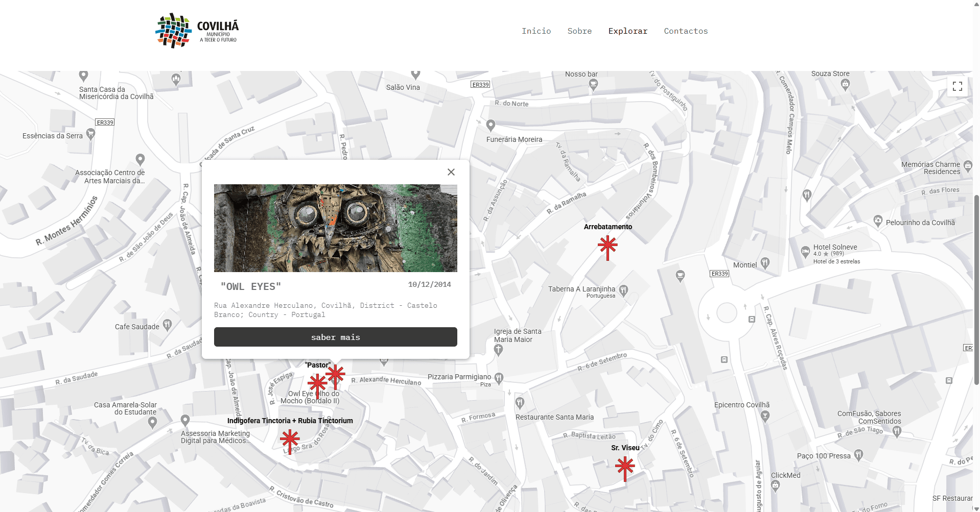
Task: Click the Igreja de Santa Maria Maior icon
Action: pos(499,350)
